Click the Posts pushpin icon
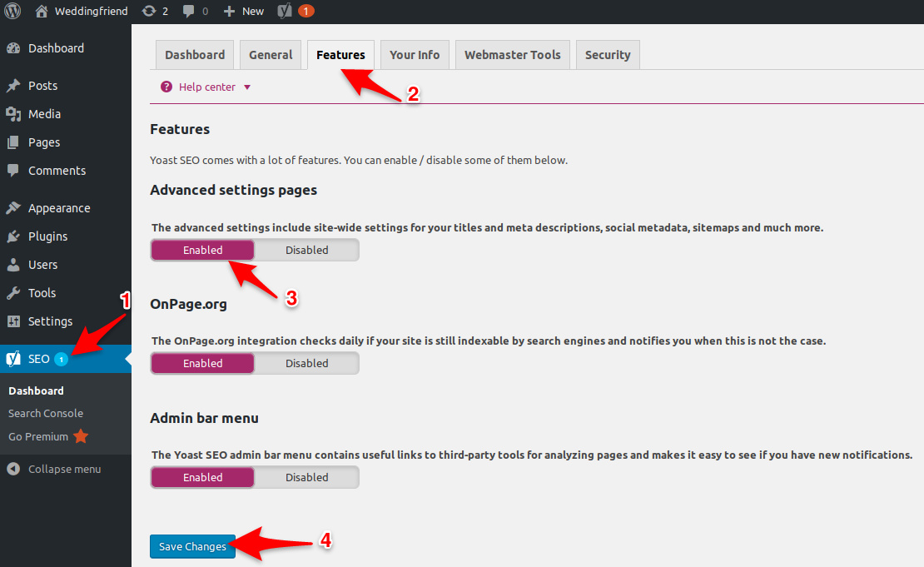 pyautogui.click(x=13, y=86)
